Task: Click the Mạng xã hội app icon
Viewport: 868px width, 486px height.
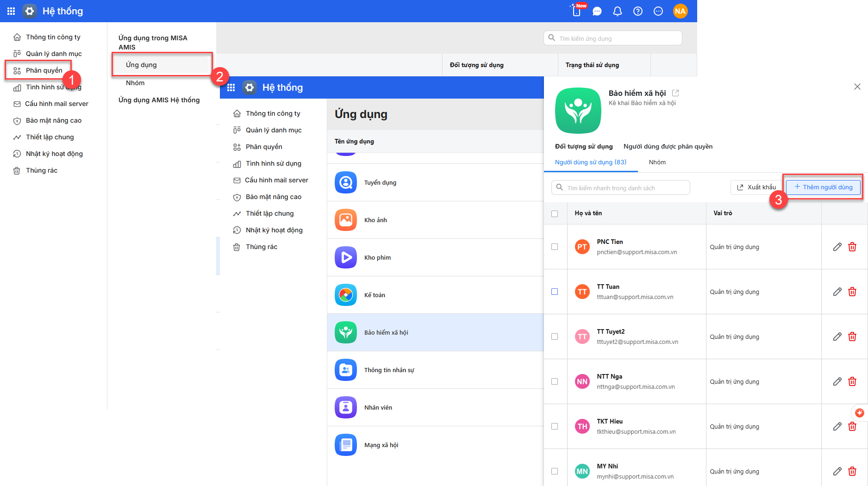Action: coord(346,445)
